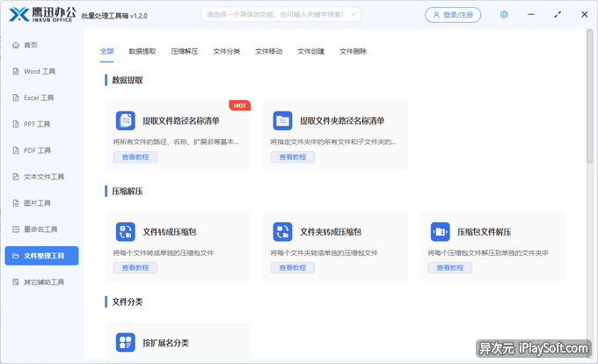Viewport: 598px width, 364px height.
Task: Click the HOT badge on first card
Action: [239, 106]
